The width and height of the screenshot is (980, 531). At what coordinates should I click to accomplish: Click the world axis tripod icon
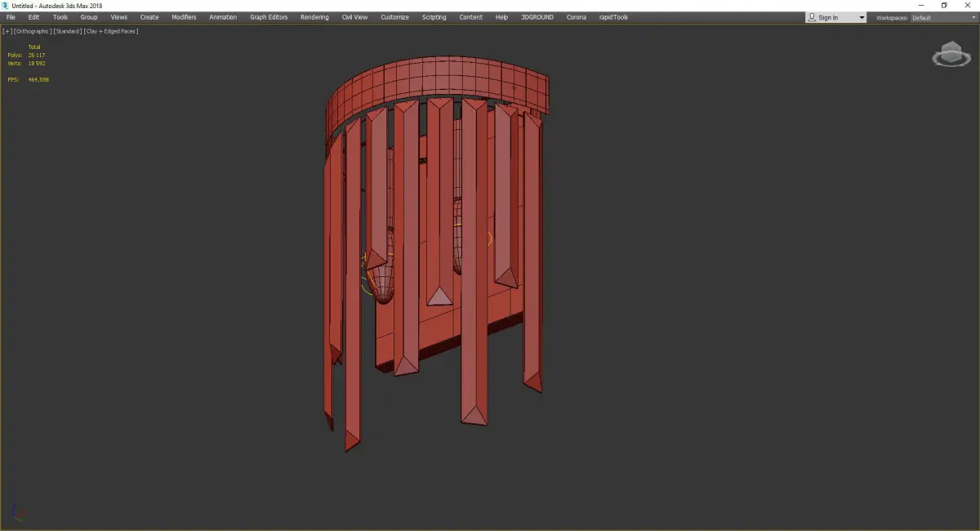pyautogui.click(x=19, y=511)
